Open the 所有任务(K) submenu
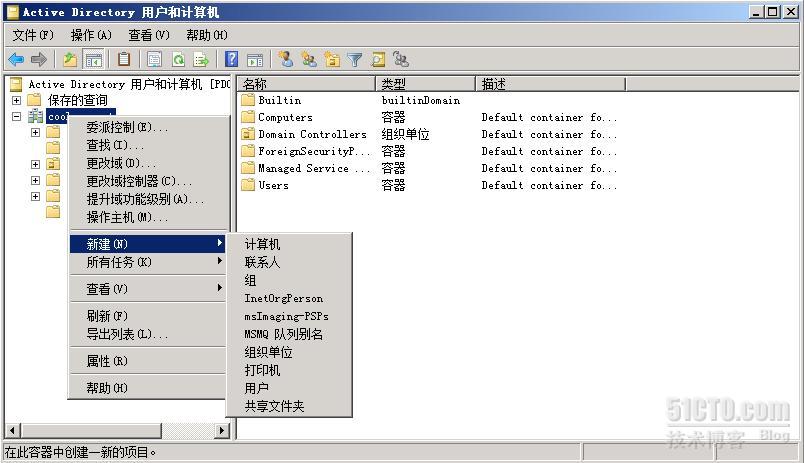 point(148,262)
